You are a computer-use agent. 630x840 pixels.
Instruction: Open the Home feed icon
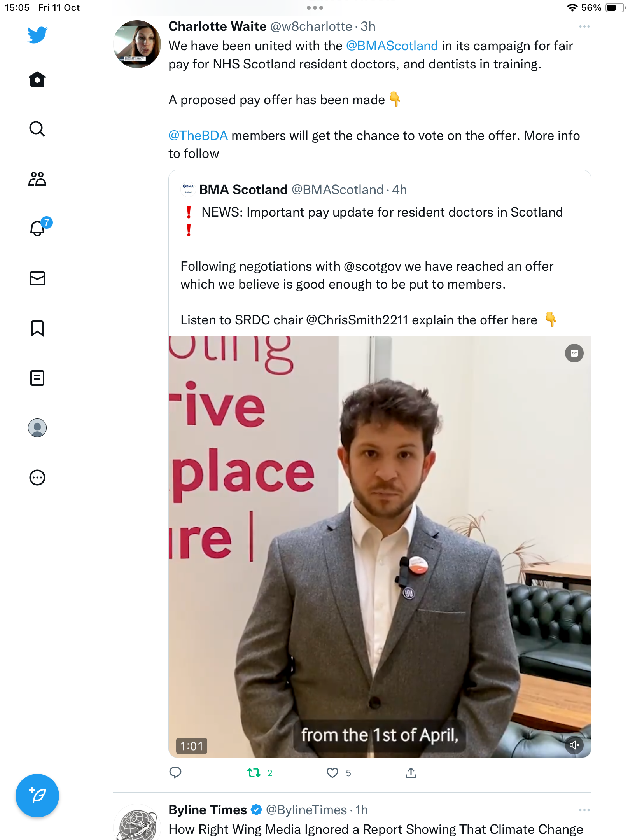(37, 79)
